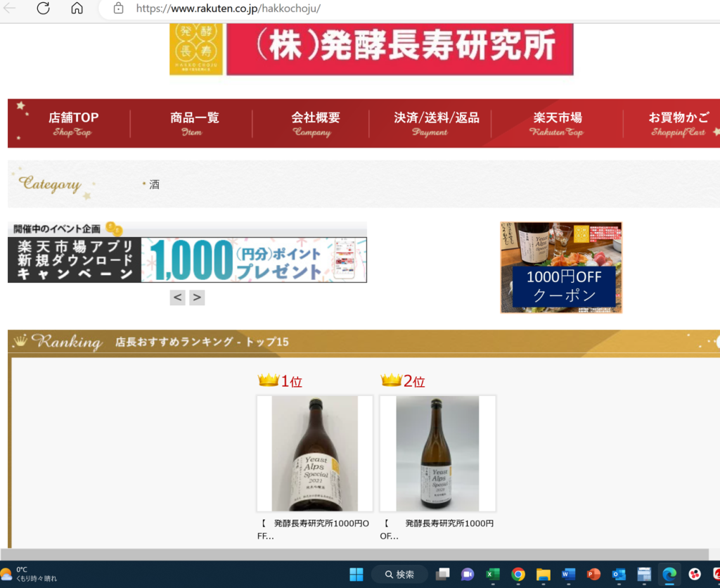Click the taskbar 検索 search box
The width and height of the screenshot is (720, 588).
(x=399, y=574)
